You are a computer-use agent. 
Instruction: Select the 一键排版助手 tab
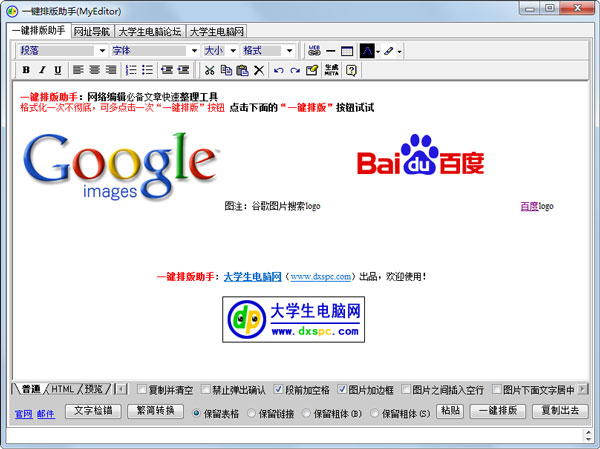pos(39,31)
